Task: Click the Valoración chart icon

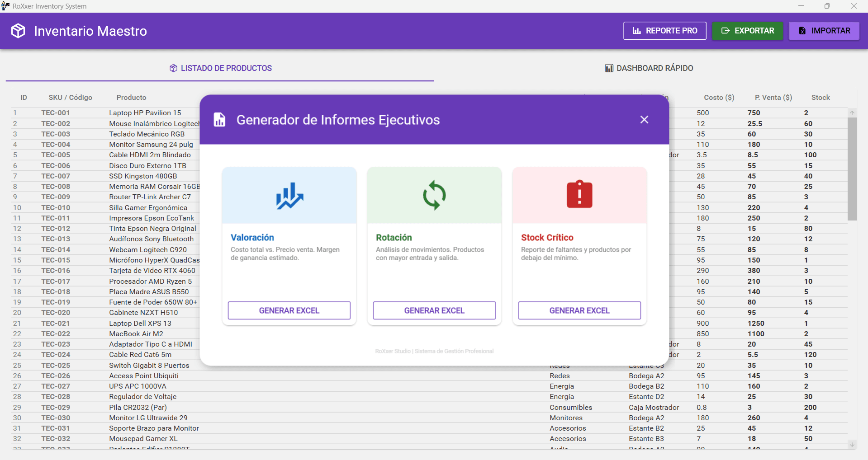Action: (289, 196)
